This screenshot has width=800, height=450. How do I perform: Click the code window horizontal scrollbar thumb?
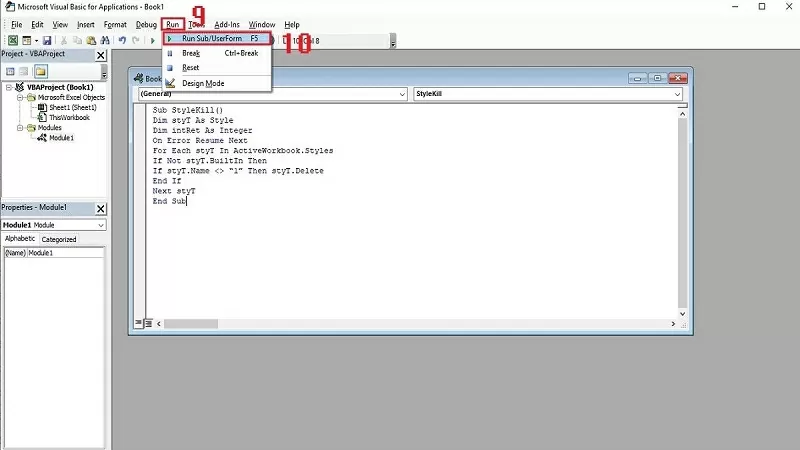[x=191, y=324]
